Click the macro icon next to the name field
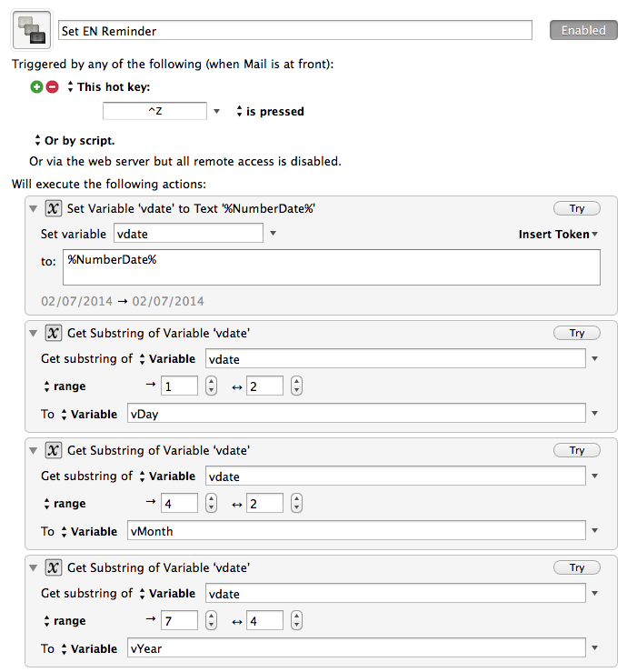This screenshot has height=672, width=627. coord(32,30)
